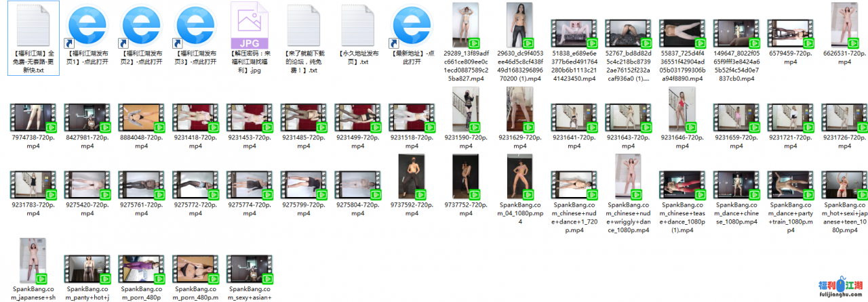Image resolution: width=868 pixels, height=302 pixels.
Task: Select the 解压密码 JPG image file
Action: click(250, 26)
